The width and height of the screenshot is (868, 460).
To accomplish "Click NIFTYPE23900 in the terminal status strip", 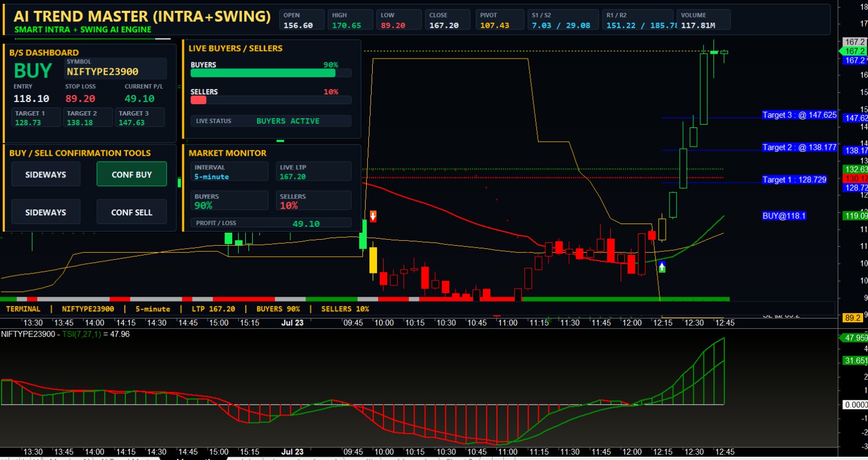I will 88,309.
